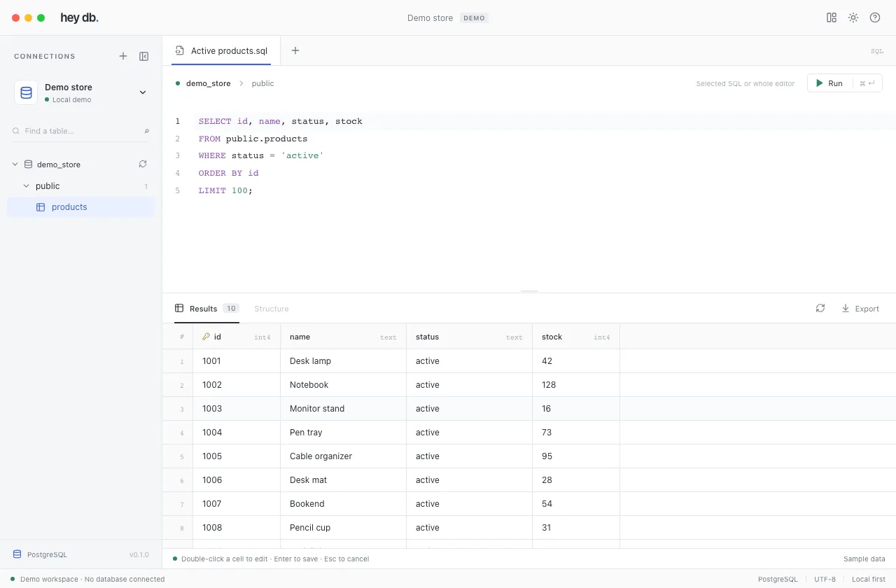896x588 pixels.
Task: Switch to Active products.sql tab
Action: click(x=221, y=50)
